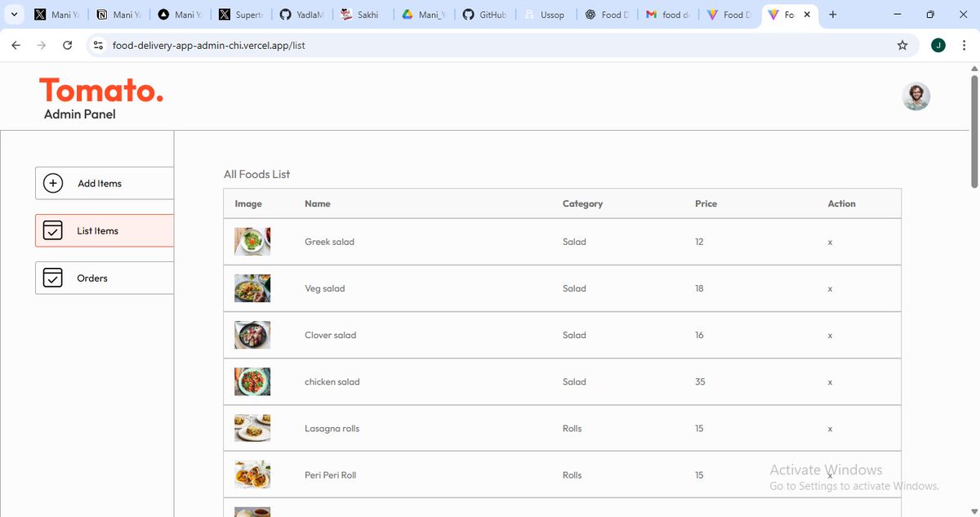The height and width of the screenshot is (517, 980).
Task: Click the browser forward arrow
Action: [x=42, y=46]
